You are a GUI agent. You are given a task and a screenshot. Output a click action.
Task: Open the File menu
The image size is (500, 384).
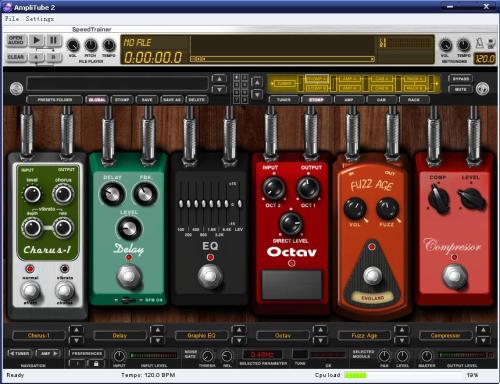click(12, 19)
